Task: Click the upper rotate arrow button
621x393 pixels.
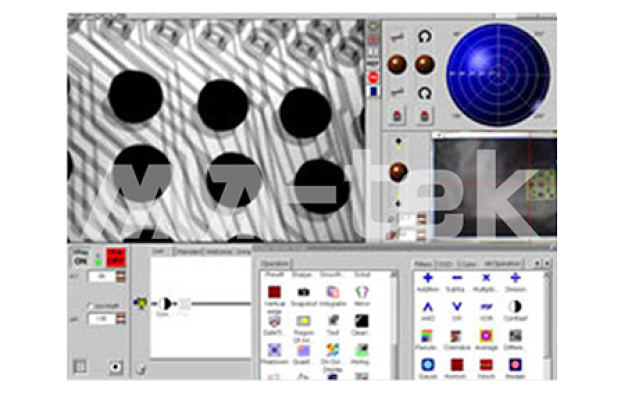Action: click(x=425, y=37)
